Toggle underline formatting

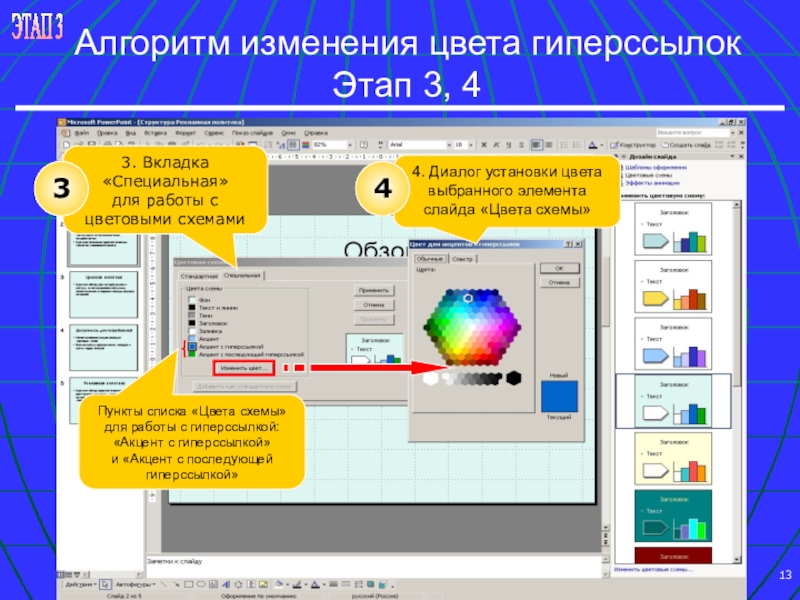click(509, 145)
